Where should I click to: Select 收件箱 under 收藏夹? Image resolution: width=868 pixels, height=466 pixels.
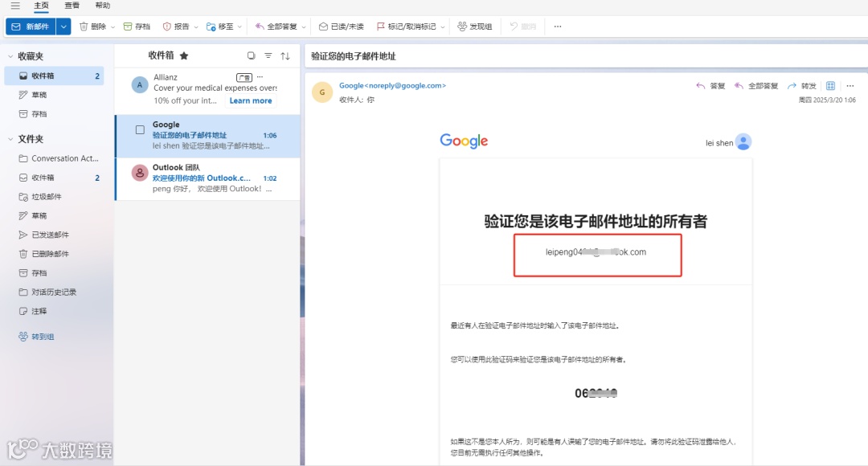54,76
